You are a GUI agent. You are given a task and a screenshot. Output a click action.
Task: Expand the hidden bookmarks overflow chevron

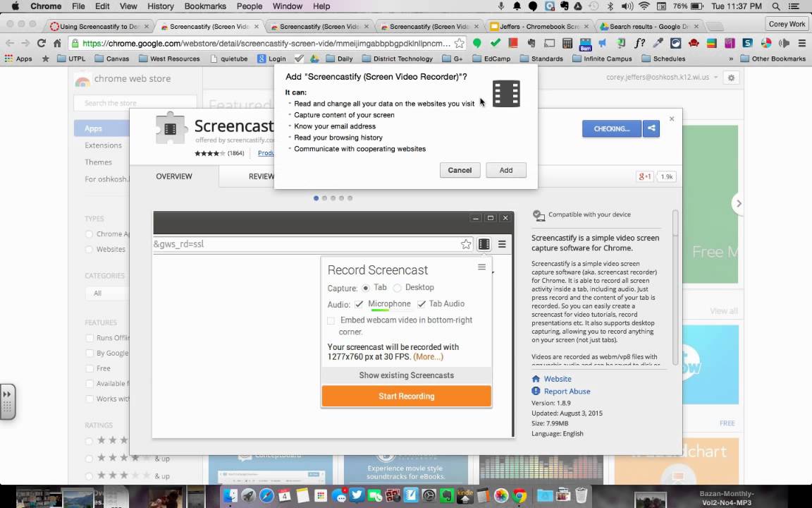tap(731, 59)
